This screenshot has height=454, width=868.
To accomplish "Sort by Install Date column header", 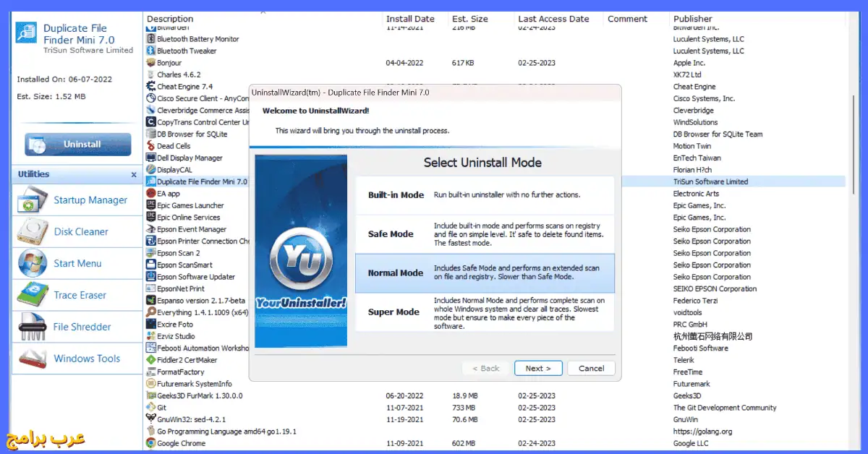I will pyautogui.click(x=416, y=19).
